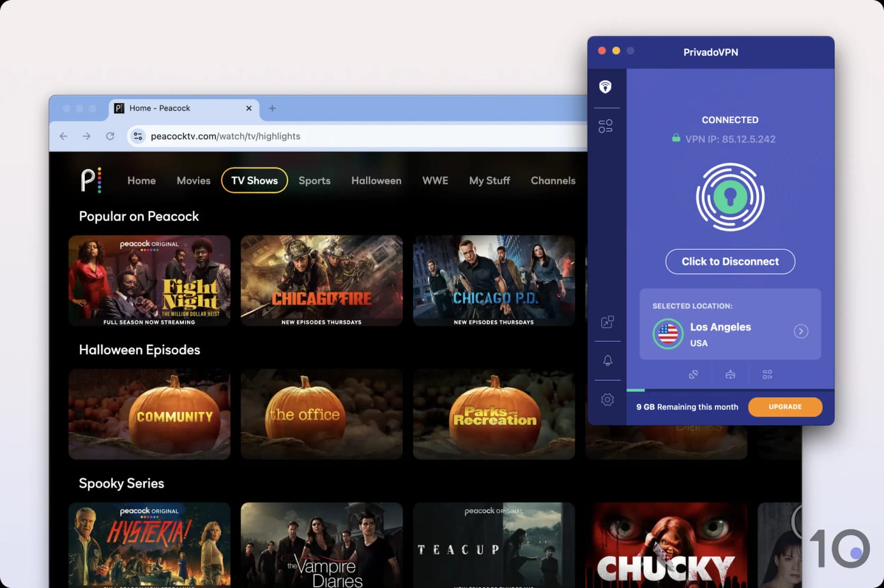This screenshot has width=884, height=588.
Task: Click the kill switch plug icon
Action: click(693, 374)
